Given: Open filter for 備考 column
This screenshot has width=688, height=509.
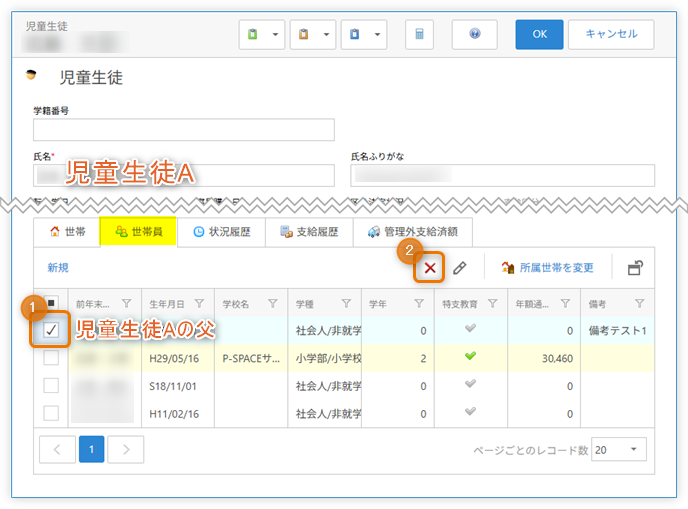Looking at the screenshot, I should [x=639, y=303].
